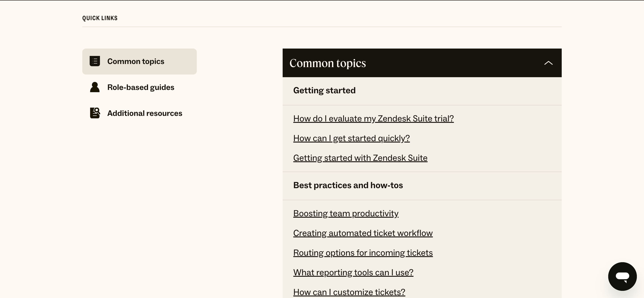Expand the Best practices and how-tos section
Image resolution: width=644 pixels, height=298 pixels.
348,185
